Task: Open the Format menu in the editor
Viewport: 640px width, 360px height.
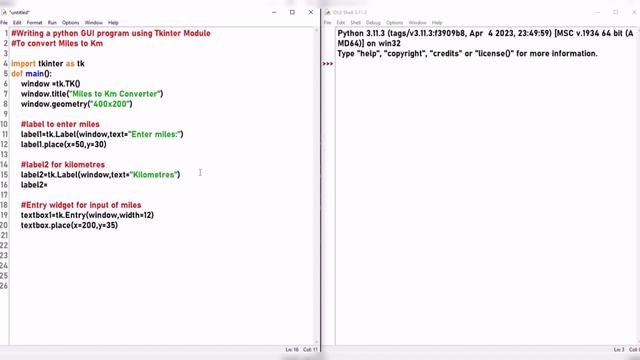Action: [x=35, y=23]
